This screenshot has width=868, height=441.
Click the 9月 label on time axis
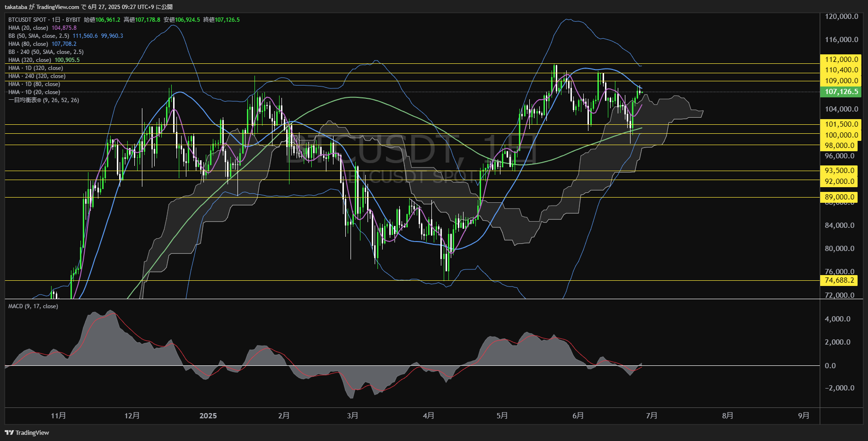coord(804,415)
